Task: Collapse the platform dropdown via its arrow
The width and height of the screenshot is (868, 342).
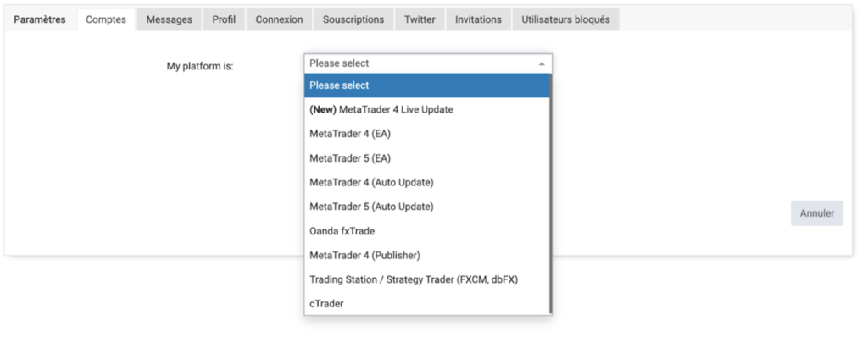Action: pyautogui.click(x=541, y=63)
